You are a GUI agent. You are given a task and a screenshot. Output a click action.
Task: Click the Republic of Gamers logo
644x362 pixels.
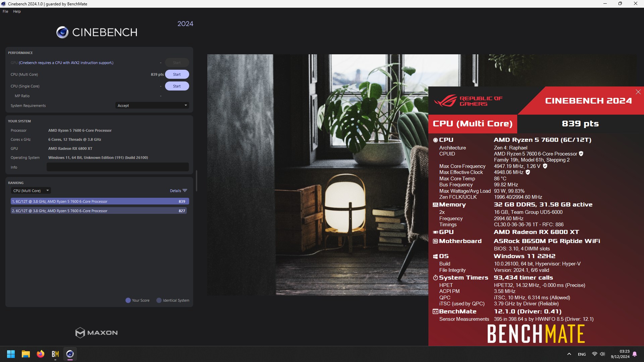[x=468, y=101]
